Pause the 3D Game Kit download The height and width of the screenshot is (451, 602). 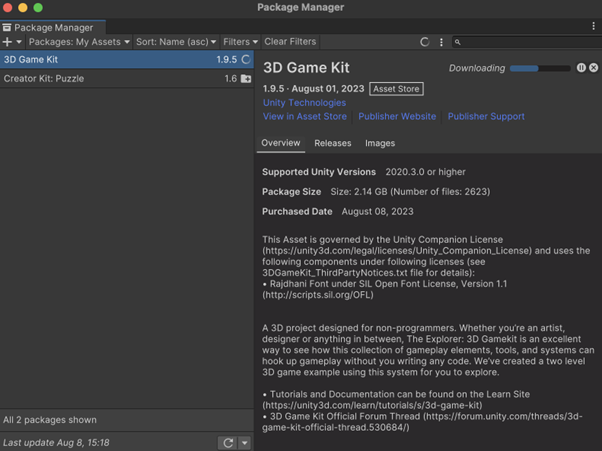pyautogui.click(x=581, y=68)
